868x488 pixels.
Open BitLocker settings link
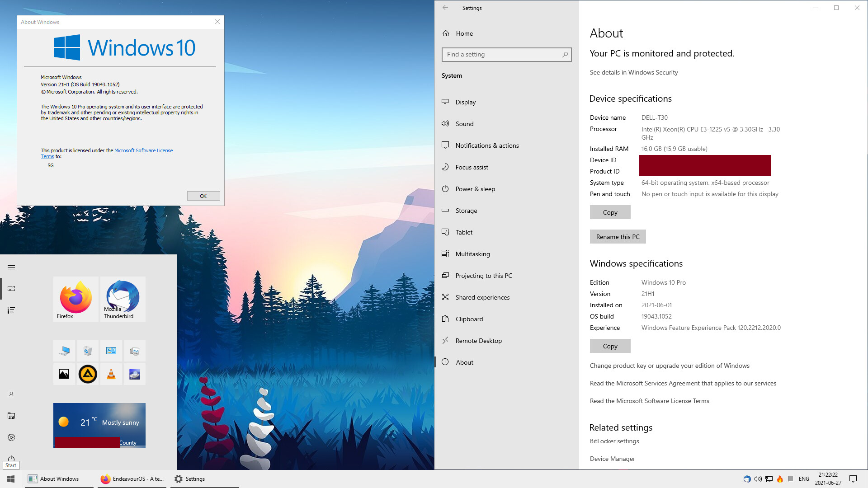pos(614,441)
